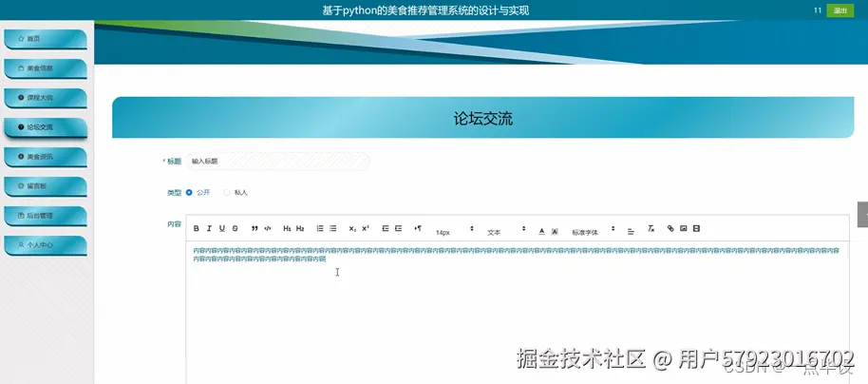Open 留言板 in the sidebar
This screenshot has width=868, height=384.
[46, 186]
